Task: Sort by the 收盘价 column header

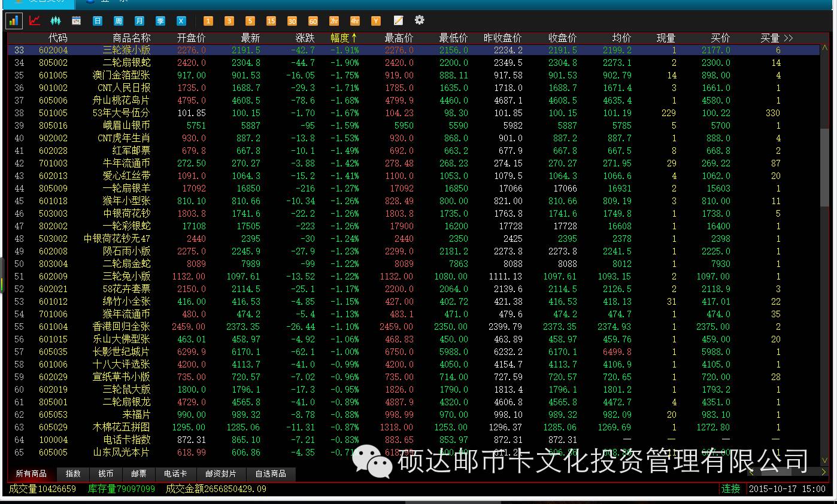Action: pyautogui.click(x=562, y=38)
